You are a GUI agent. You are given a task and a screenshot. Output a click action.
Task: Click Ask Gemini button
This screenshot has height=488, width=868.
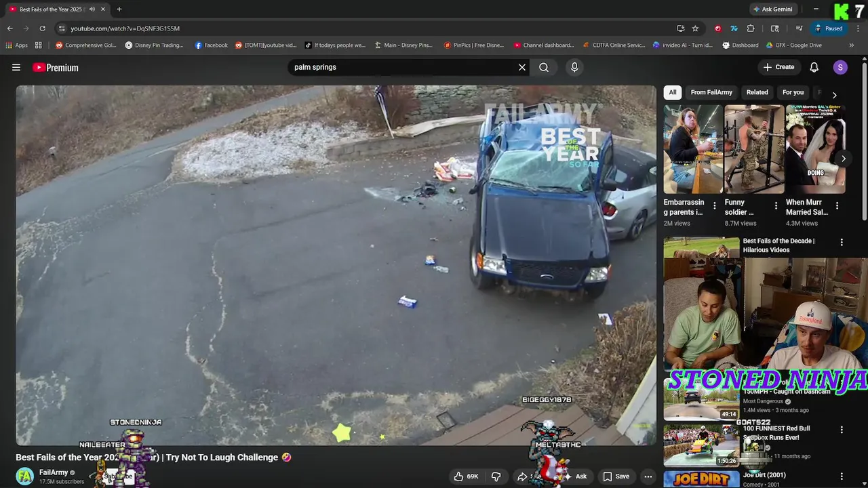[x=772, y=9]
